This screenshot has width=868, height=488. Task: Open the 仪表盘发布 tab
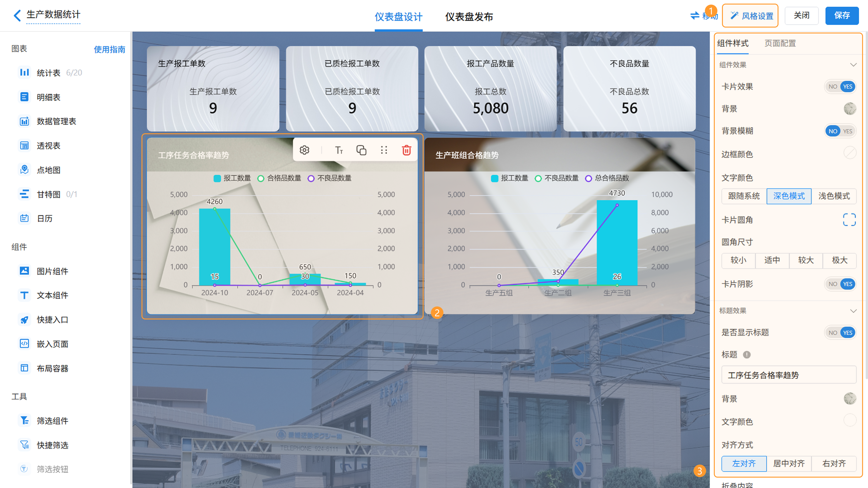(469, 16)
